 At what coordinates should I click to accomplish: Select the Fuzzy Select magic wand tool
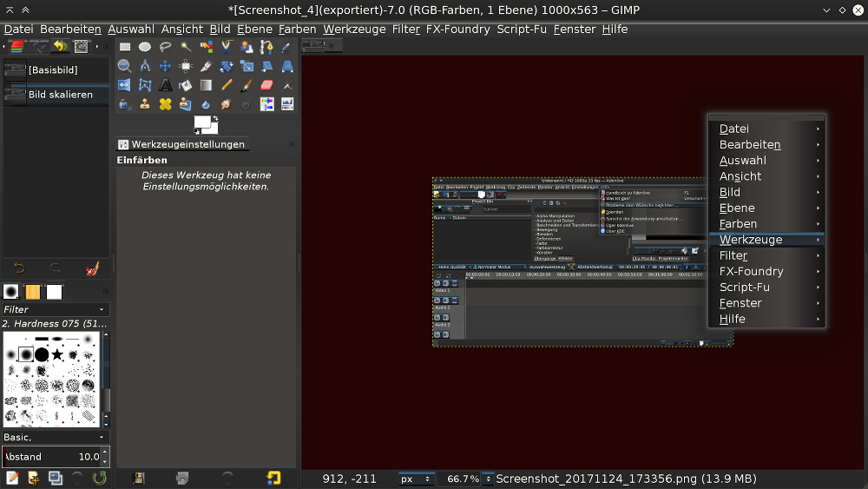pos(186,47)
